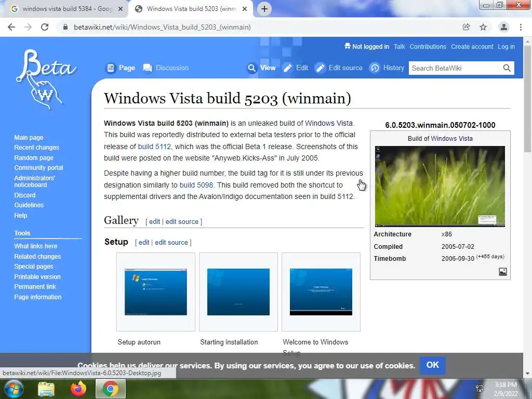Open Page information

37,297
